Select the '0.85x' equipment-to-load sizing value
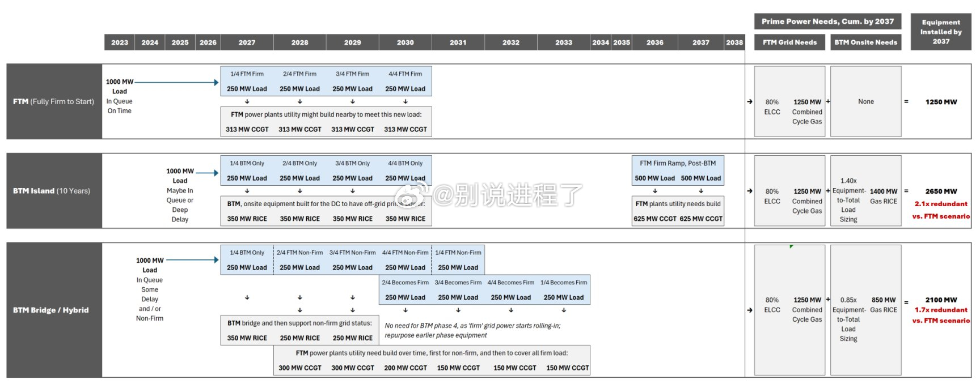Screen dimensions: 980x388 [848, 300]
